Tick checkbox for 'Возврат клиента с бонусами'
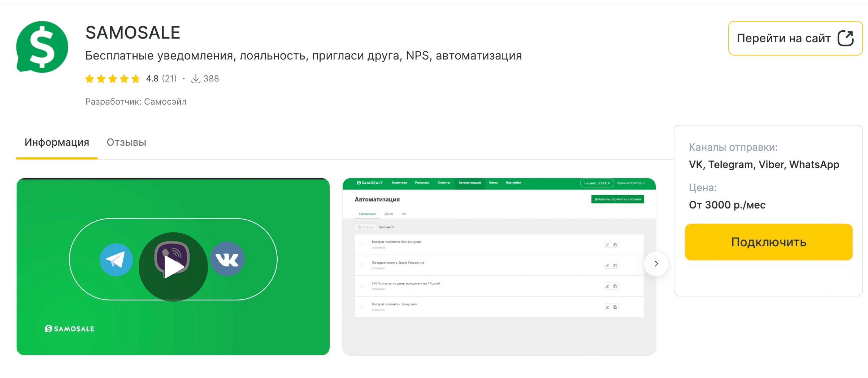The width and height of the screenshot is (868, 378). [362, 307]
